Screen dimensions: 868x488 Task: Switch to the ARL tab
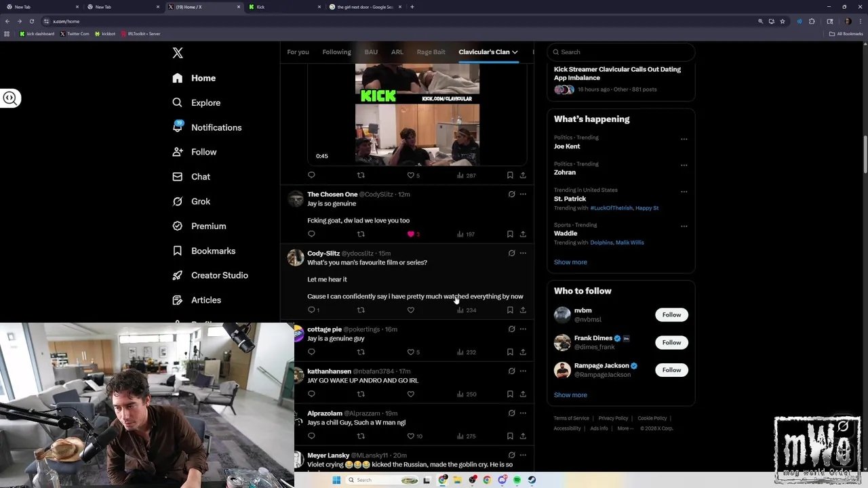point(397,52)
